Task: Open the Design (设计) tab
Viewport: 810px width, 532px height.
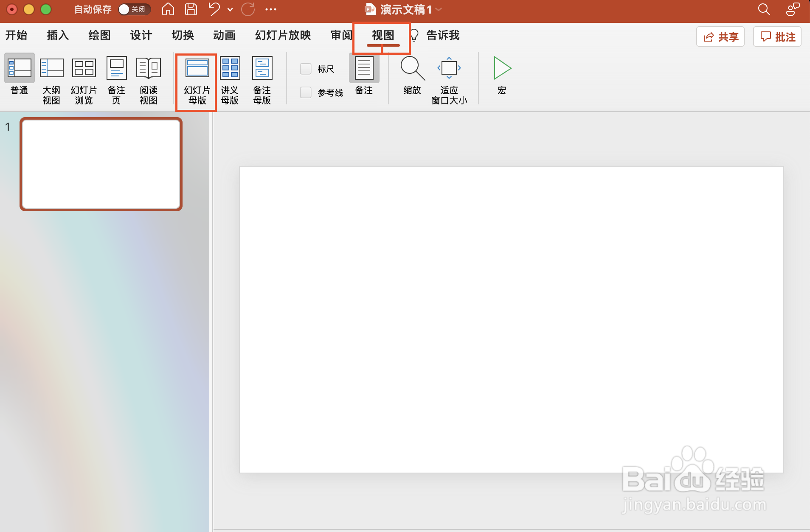Action: click(141, 35)
